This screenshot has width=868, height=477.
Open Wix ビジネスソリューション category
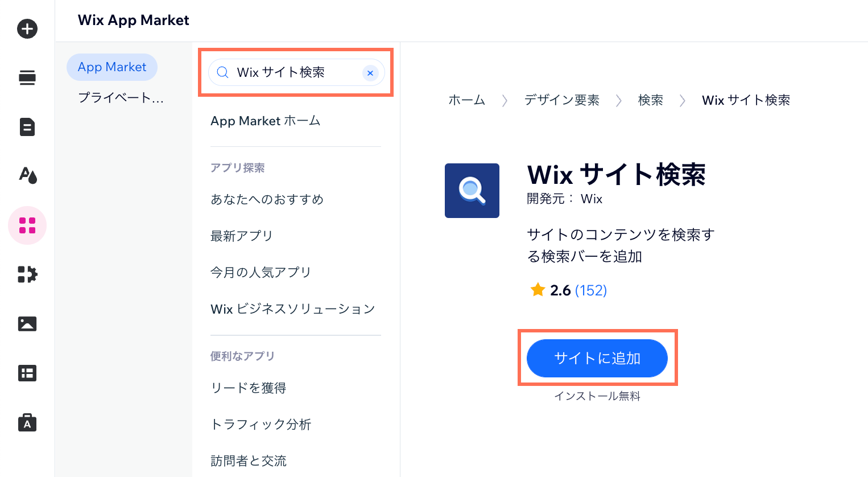tap(293, 309)
